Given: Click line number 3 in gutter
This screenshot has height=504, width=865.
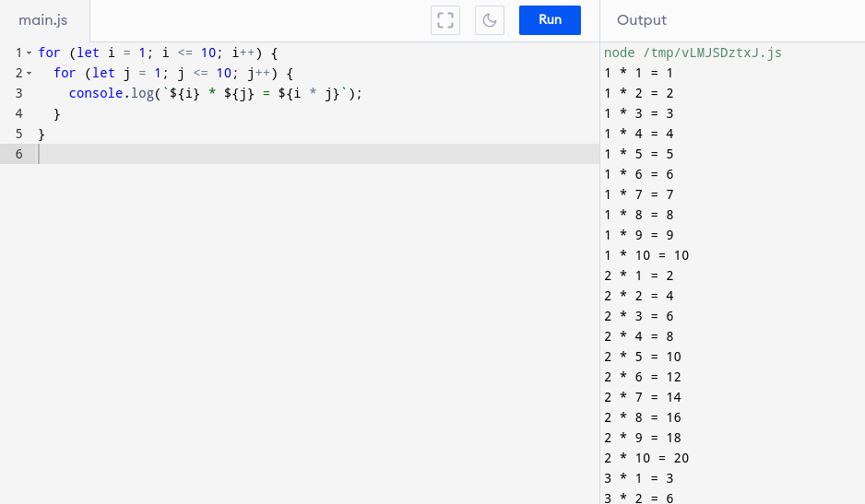Looking at the screenshot, I should tap(18, 93).
